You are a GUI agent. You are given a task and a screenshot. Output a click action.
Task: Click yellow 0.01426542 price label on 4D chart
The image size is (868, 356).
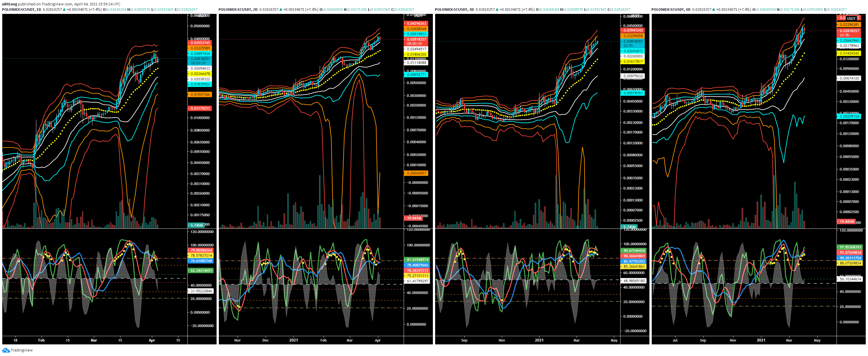(849, 53)
